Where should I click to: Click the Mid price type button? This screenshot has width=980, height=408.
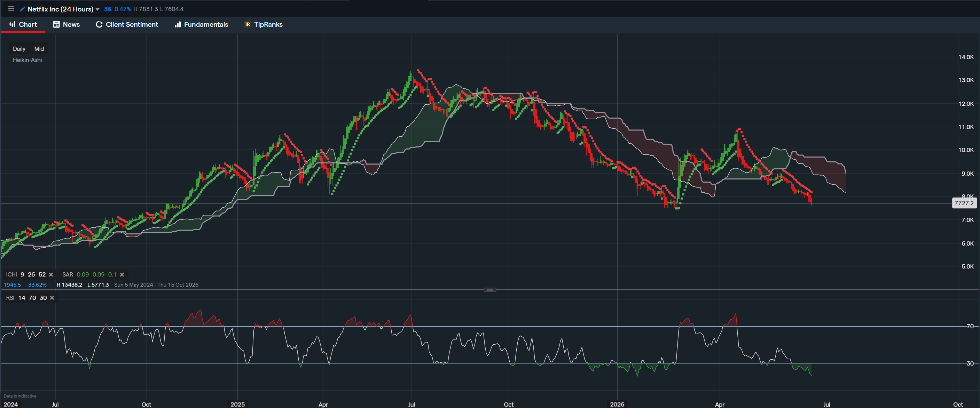tap(39, 49)
